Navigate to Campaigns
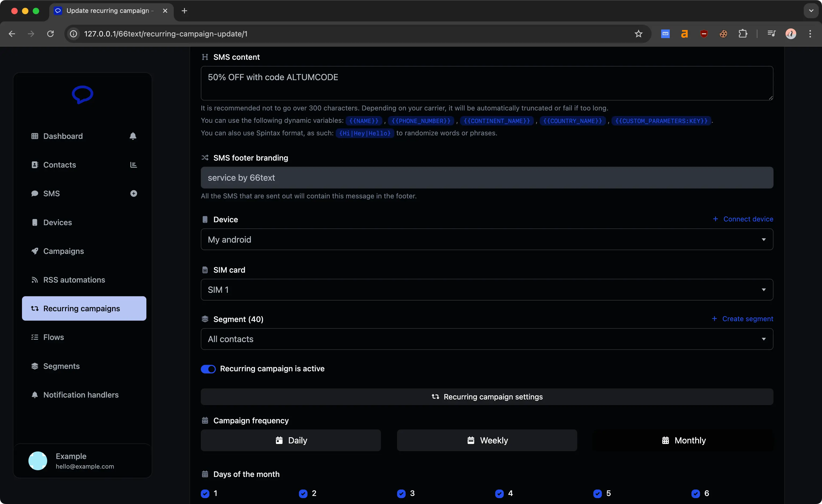Viewport: 822px width, 504px height. point(63,251)
